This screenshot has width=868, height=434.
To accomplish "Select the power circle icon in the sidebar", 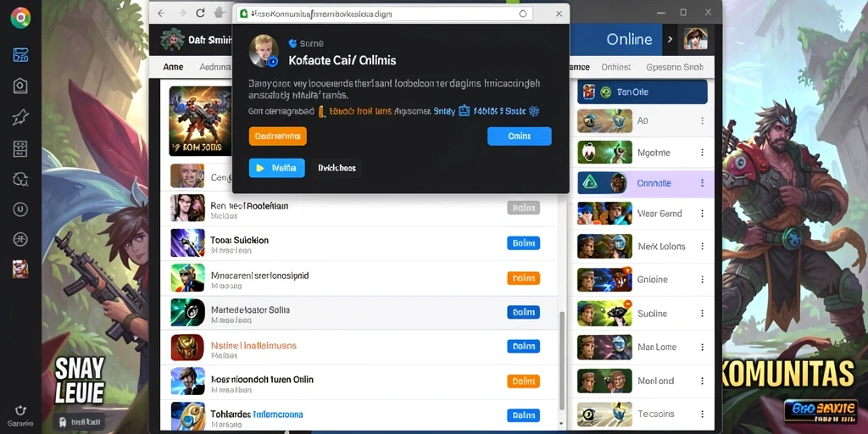I will (x=20, y=209).
